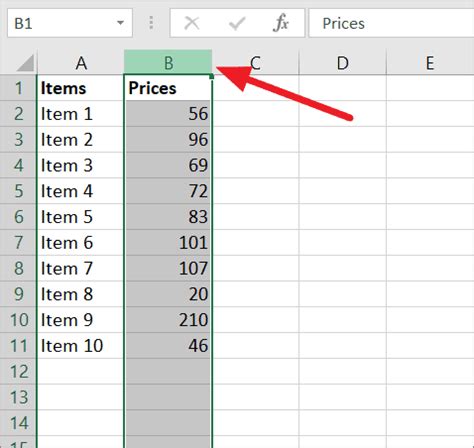Select row 8 header

pyautogui.click(x=18, y=268)
